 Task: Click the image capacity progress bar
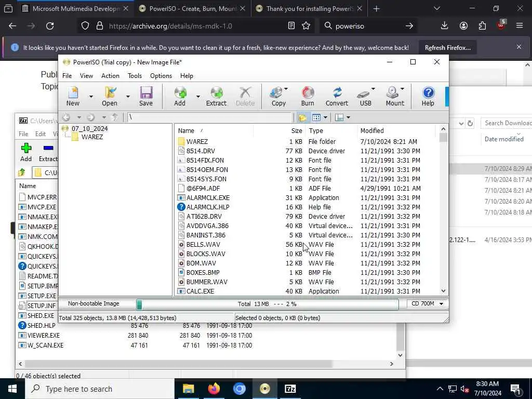point(268,304)
